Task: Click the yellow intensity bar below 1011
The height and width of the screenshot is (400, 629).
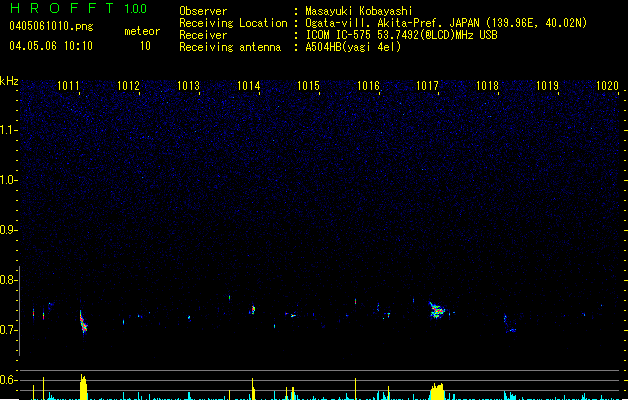Action: 83,387
